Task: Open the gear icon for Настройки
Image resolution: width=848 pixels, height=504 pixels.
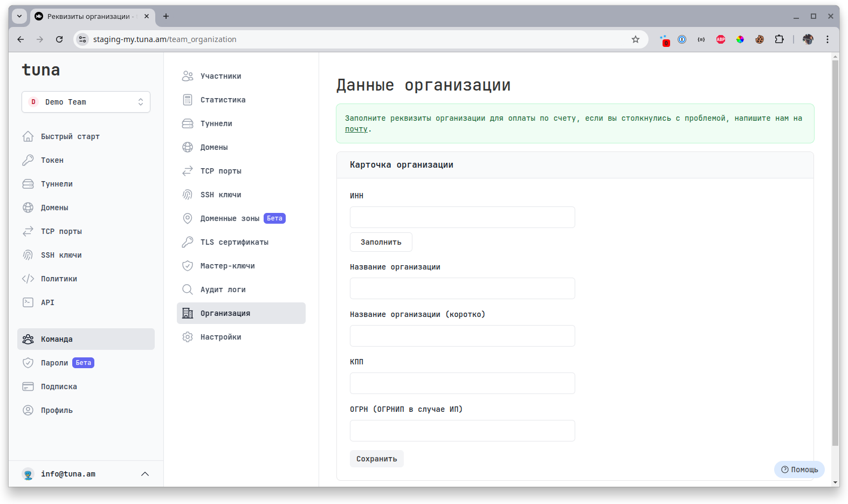Action: pyautogui.click(x=188, y=337)
